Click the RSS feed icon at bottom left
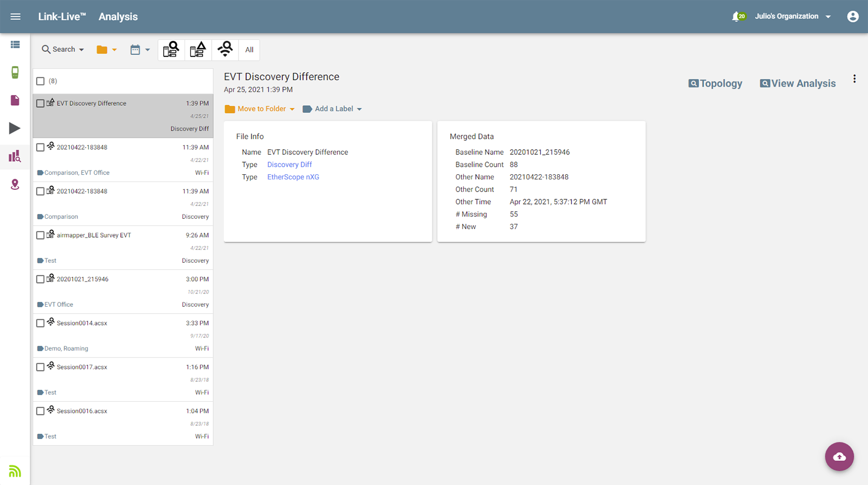 (15, 470)
